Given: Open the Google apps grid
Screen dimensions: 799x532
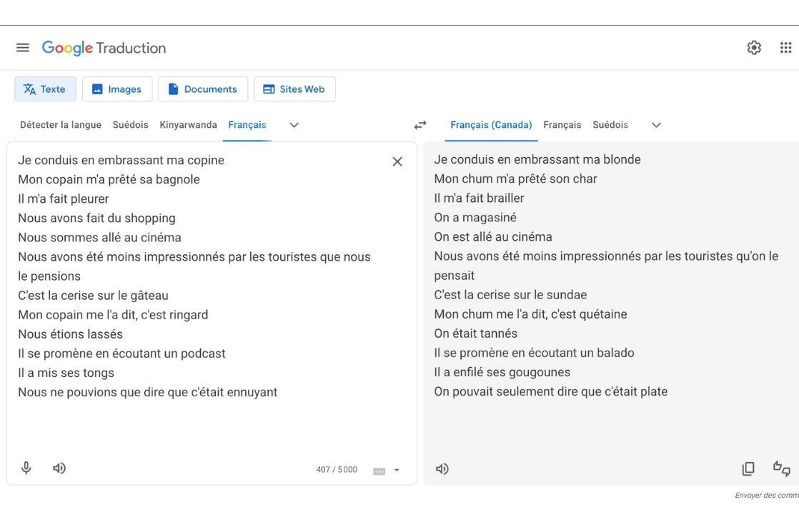Looking at the screenshot, I should (x=786, y=47).
